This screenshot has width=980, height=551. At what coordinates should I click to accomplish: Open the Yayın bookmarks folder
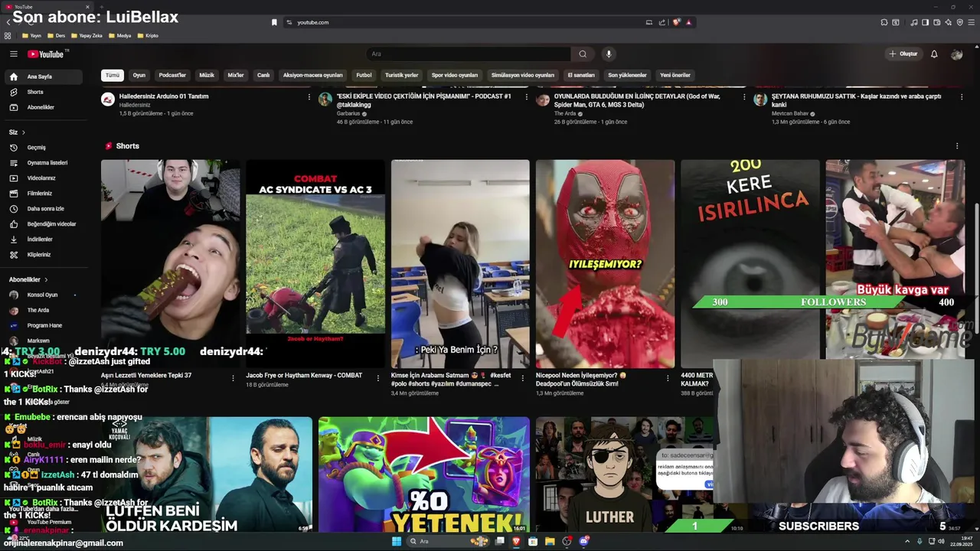33,35
